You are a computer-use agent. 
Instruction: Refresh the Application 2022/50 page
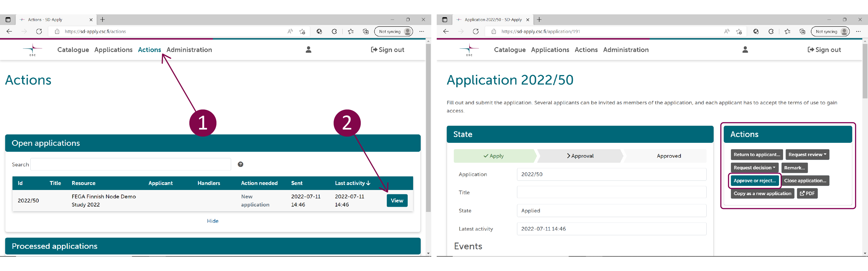tap(476, 32)
